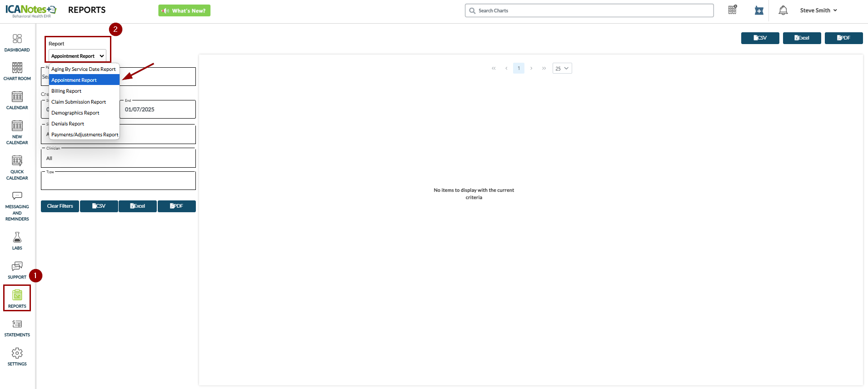The height and width of the screenshot is (389, 868).
Task: Expand the Steve Smith user menu
Action: pos(818,10)
